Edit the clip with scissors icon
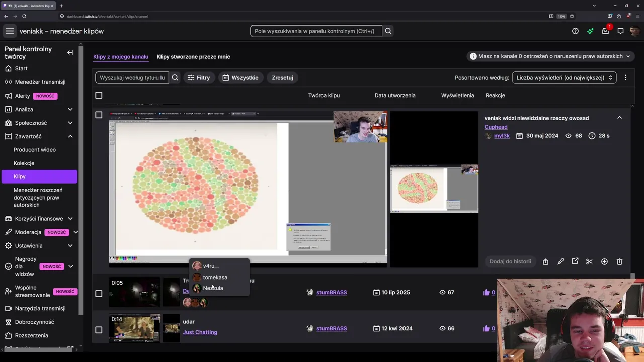644x362 pixels. (x=590, y=261)
